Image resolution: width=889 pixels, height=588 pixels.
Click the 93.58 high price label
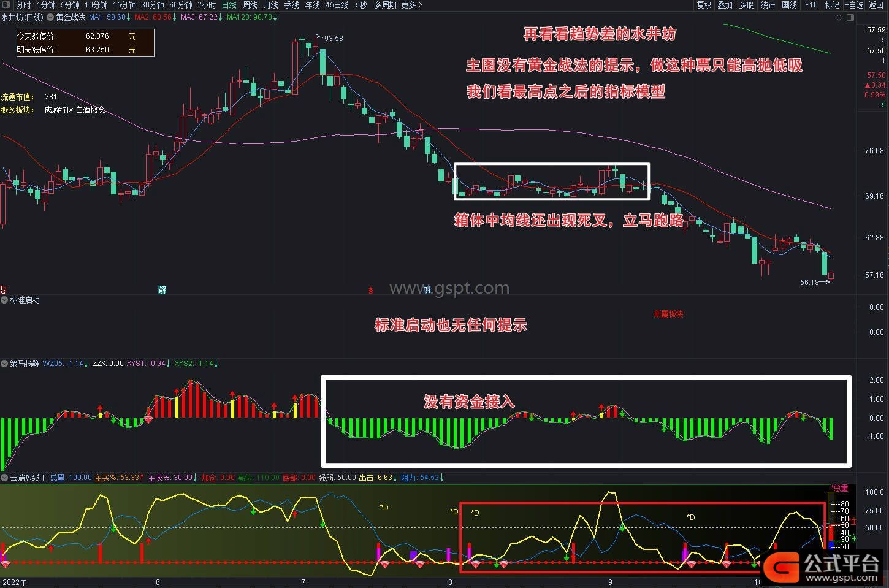pyautogui.click(x=334, y=38)
